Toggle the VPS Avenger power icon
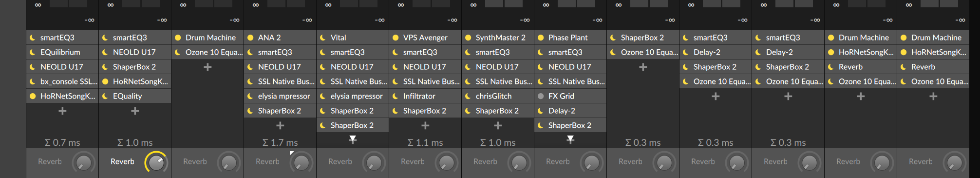The width and height of the screenshot is (980, 178). 396,38
